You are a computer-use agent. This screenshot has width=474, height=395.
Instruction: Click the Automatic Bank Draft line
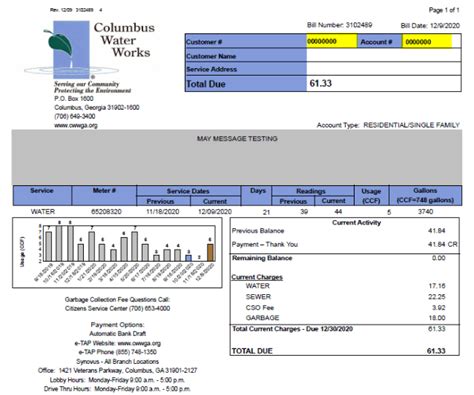tap(117, 334)
